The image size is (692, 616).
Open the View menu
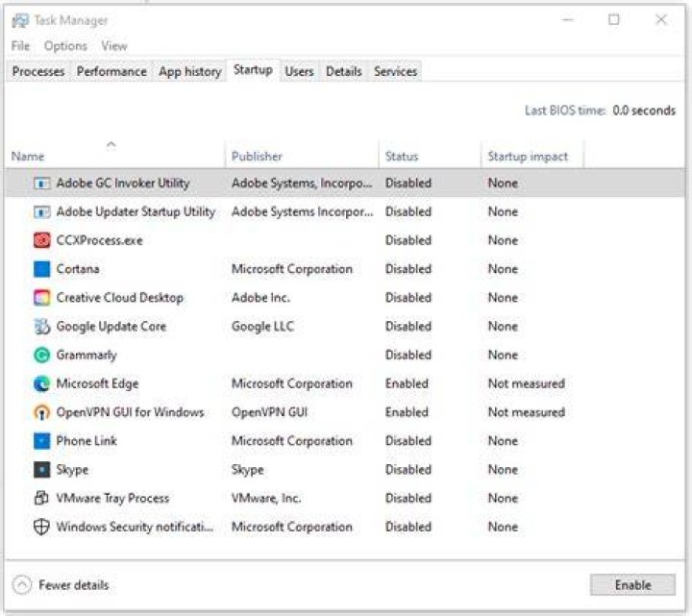click(x=114, y=46)
